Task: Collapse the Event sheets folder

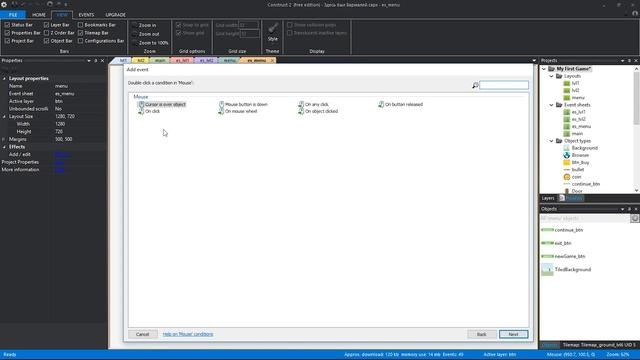Action: 551,105
